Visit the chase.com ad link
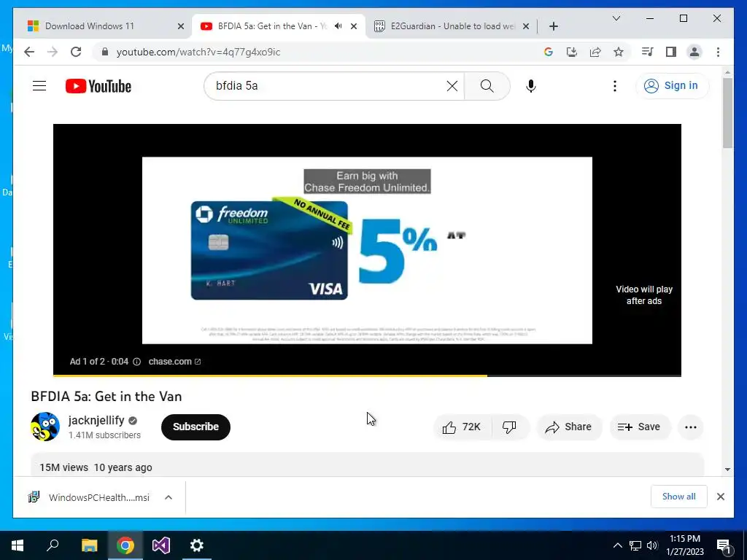The image size is (747, 560). click(x=174, y=362)
